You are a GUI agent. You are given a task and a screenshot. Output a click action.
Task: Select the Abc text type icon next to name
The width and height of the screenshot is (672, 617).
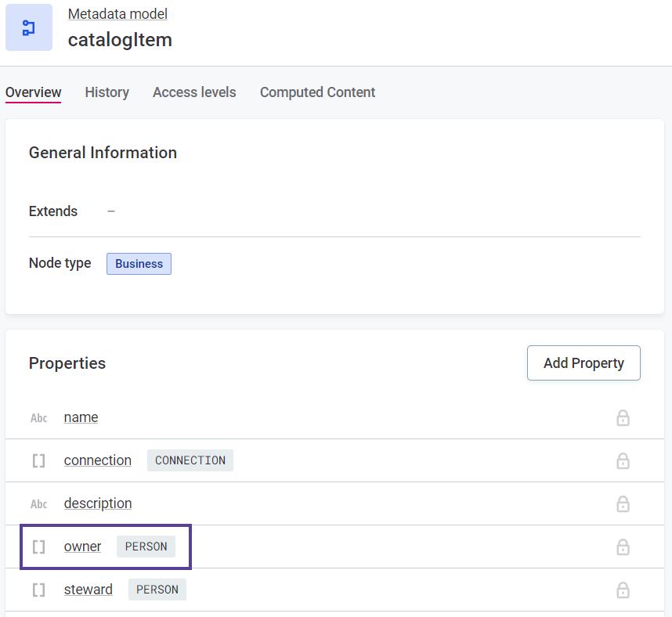coord(38,417)
